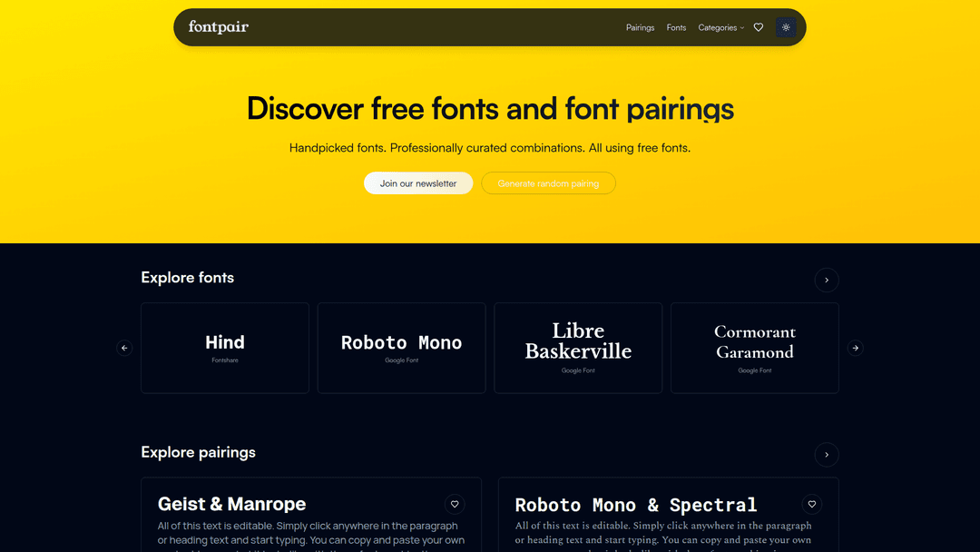Click Generate random pairing button

(x=548, y=183)
